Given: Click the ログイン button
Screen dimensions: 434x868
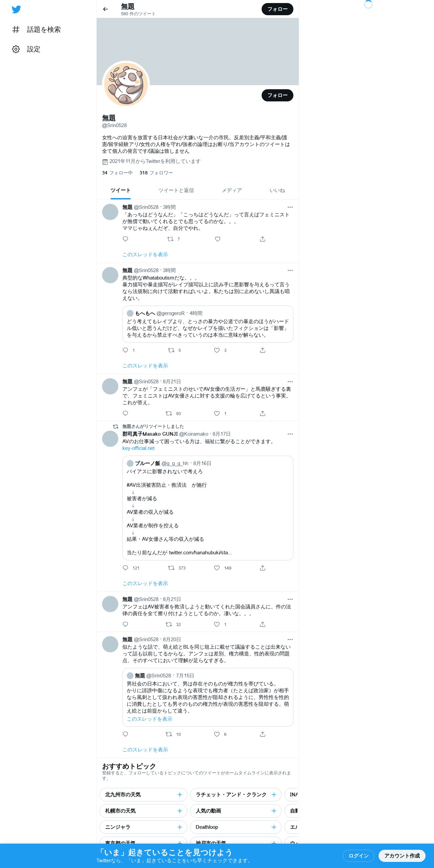Looking at the screenshot, I should (358, 855).
